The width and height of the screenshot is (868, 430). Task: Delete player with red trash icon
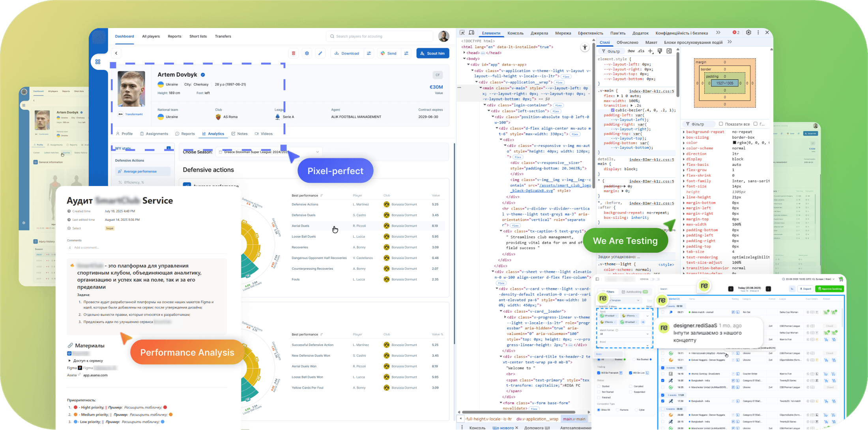pyautogui.click(x=294, y=53)
